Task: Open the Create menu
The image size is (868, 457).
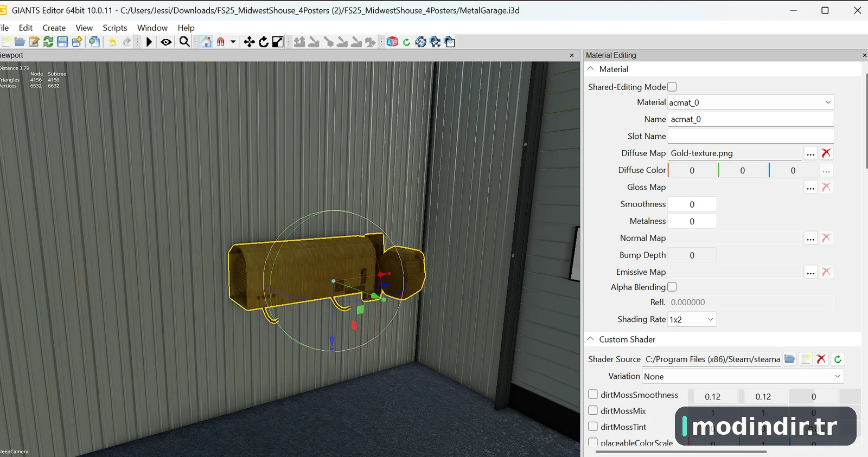Action: 54,28
